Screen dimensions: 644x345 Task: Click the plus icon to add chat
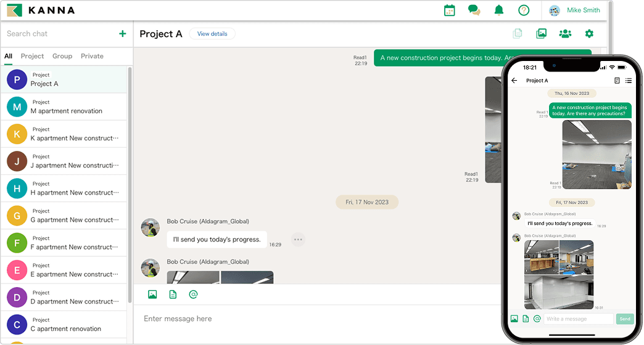[122, 34]
